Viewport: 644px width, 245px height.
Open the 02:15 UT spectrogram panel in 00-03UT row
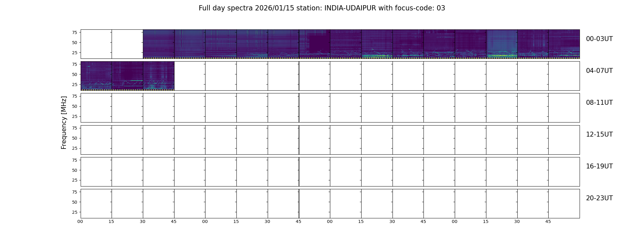[377, 44]
